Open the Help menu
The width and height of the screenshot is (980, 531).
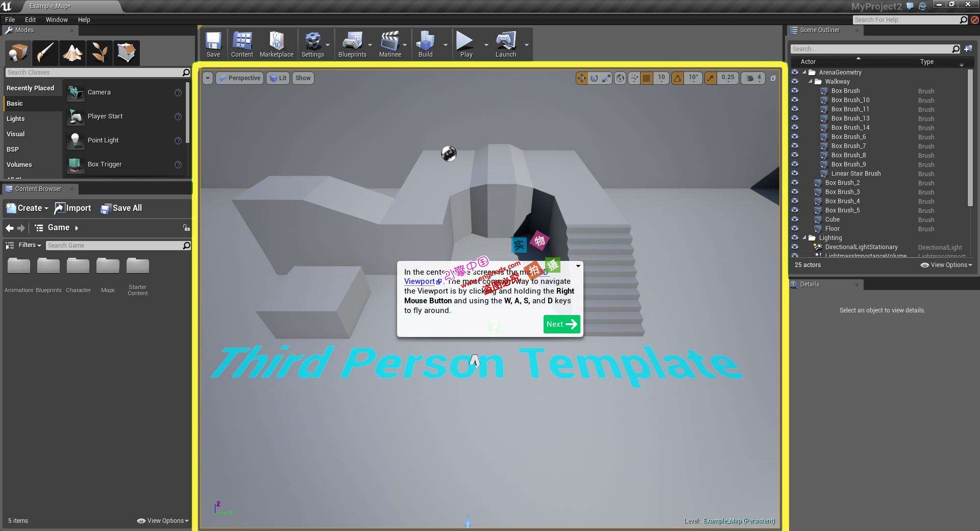(84, 20)
